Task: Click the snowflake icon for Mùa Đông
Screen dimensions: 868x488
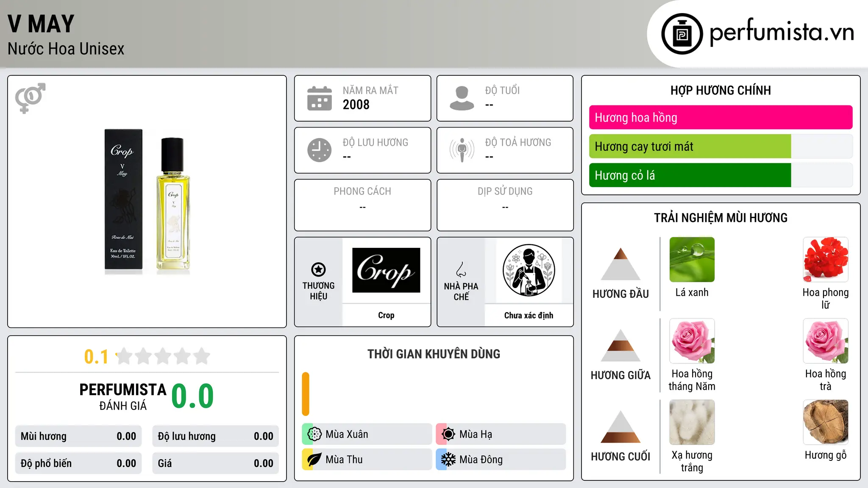Action: [x=448, y=460]
